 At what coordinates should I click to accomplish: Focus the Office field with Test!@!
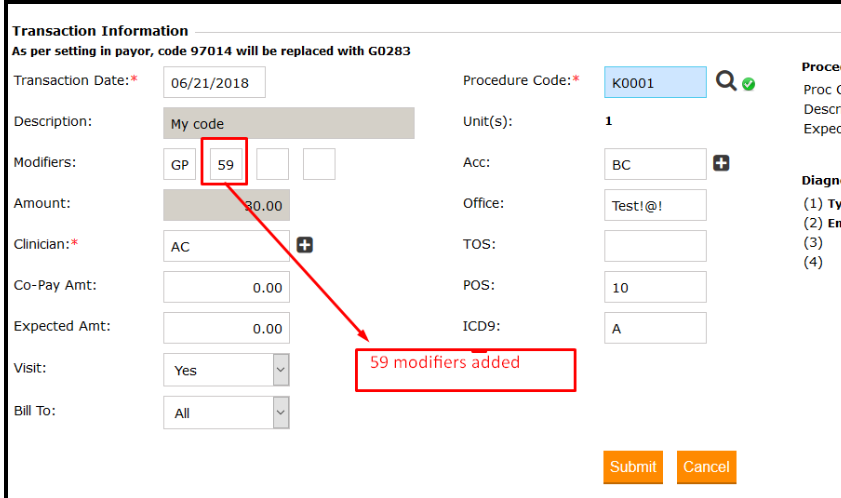tap(655, 205)
